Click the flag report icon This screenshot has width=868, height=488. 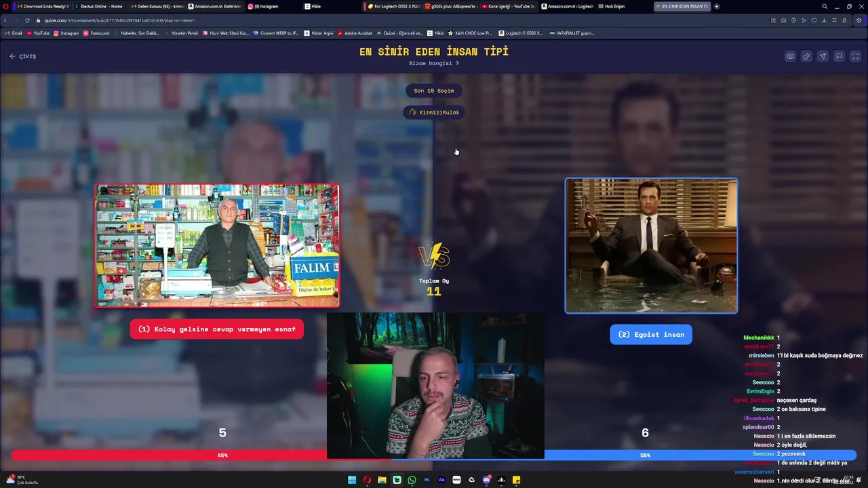(x=839, y=56)
